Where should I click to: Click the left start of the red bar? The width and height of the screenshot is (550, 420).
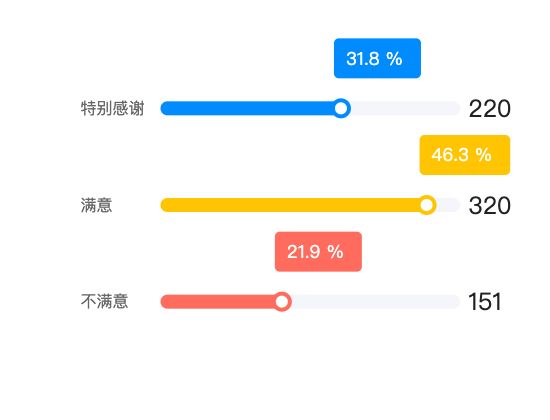point(166,301)
